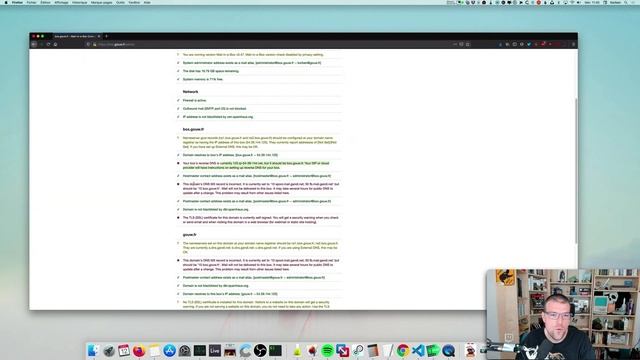Open Terminal icon next to OBS in dock
Image resolution: width=640 pixels, height=360 pixels.
tap(275, 350)
